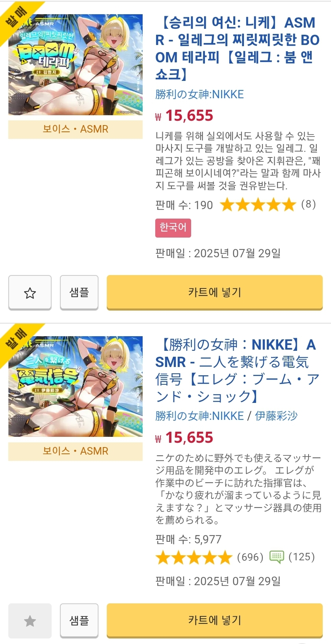Open the Japanese title 二人を繋げる電気信号
The height and width of the screenshot is (644, 331).
coord(237,370)
